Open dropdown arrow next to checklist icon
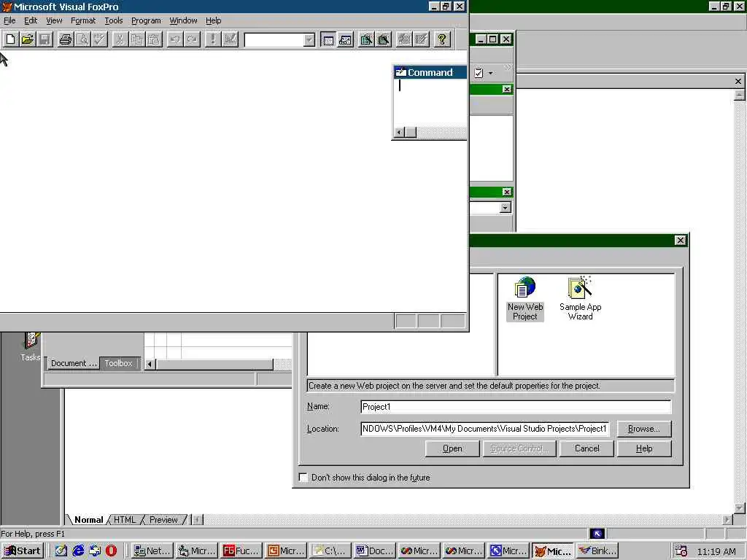Screen dimensions: 747x560 pyautogui.click(x=491, y=74)
